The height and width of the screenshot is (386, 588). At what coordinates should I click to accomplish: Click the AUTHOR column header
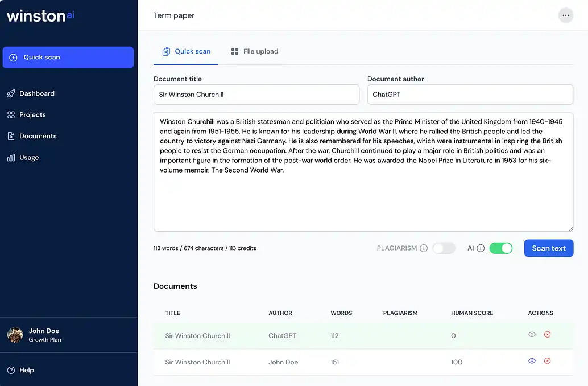tap(280, 313)
